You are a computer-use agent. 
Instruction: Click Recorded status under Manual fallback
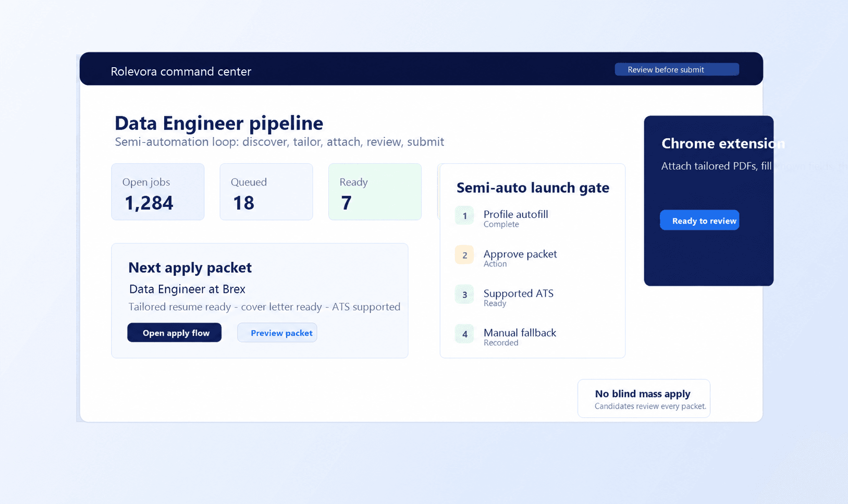point(501,343)
